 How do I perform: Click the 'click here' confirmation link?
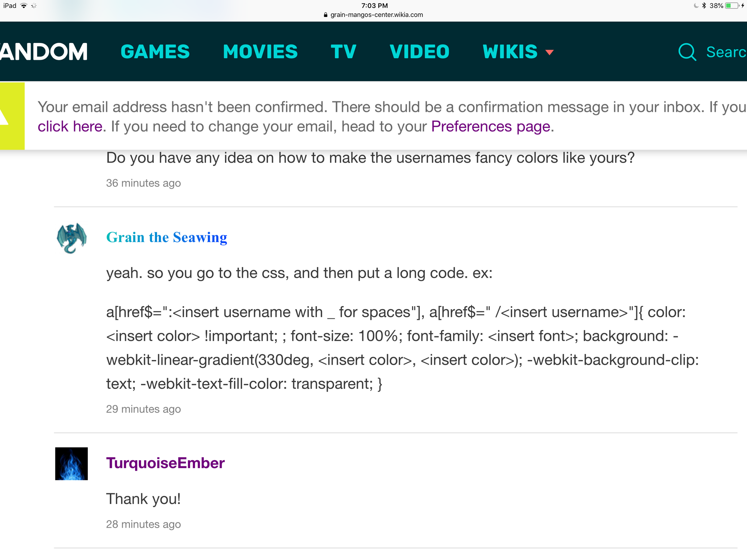coord(70,127)
